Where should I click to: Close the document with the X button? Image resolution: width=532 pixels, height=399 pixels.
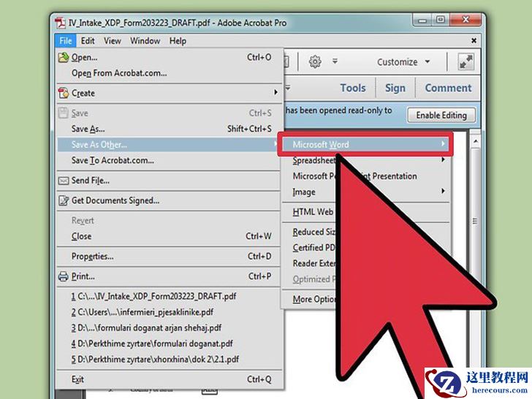tap(474, 41)
